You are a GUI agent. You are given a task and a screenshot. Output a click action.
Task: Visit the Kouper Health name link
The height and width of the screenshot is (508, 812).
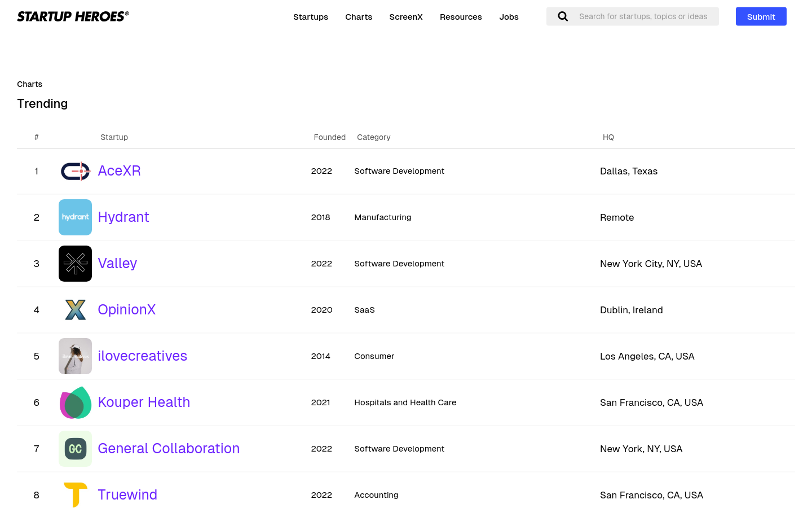pyautogui.click(x=144, y=402)
